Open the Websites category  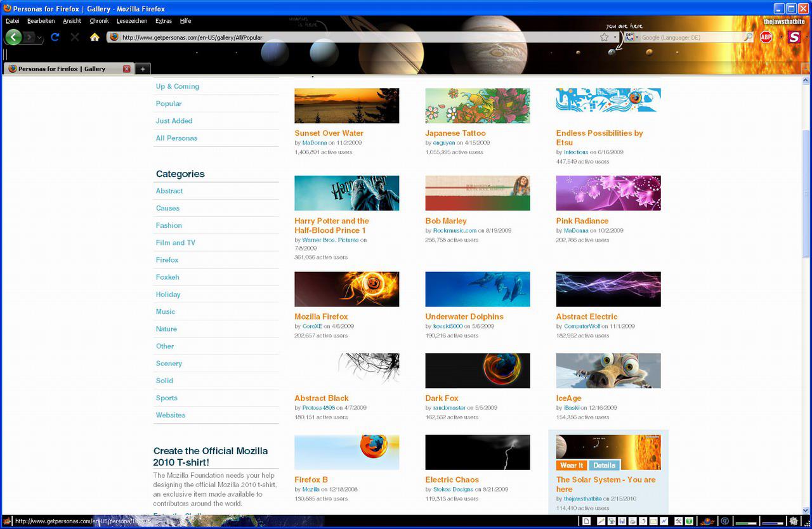[171, 415]
